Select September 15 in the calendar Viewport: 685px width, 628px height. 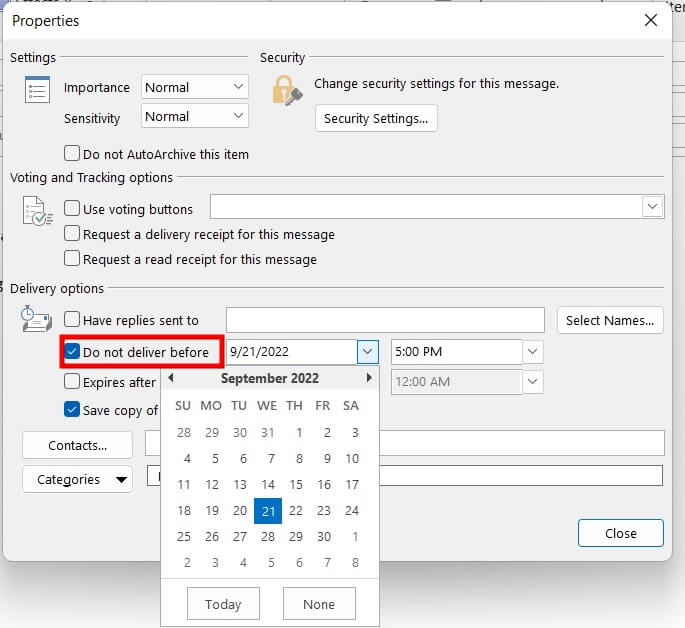tap(296, 485)
